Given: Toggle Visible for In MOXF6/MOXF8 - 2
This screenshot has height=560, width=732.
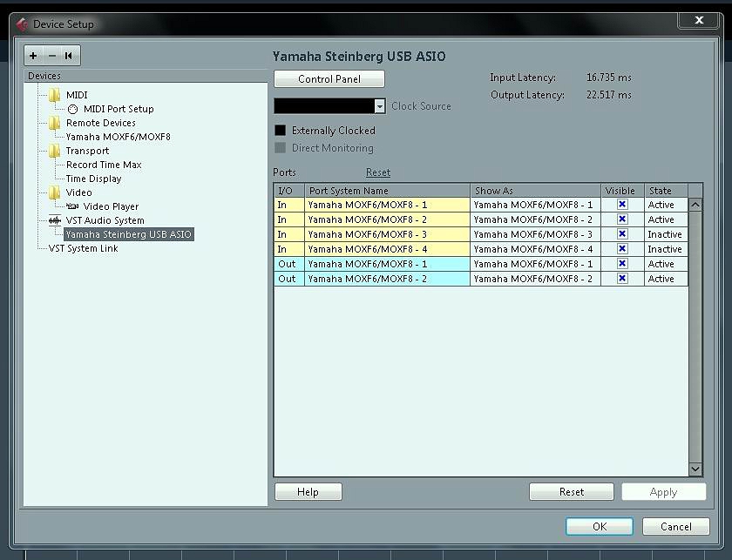Looking at the screenshot, I should pyautogui.click(x=622, y=219).
